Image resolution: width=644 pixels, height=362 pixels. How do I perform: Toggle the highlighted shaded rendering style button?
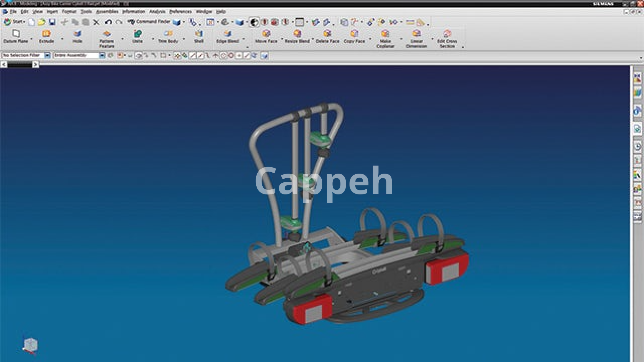254,22
